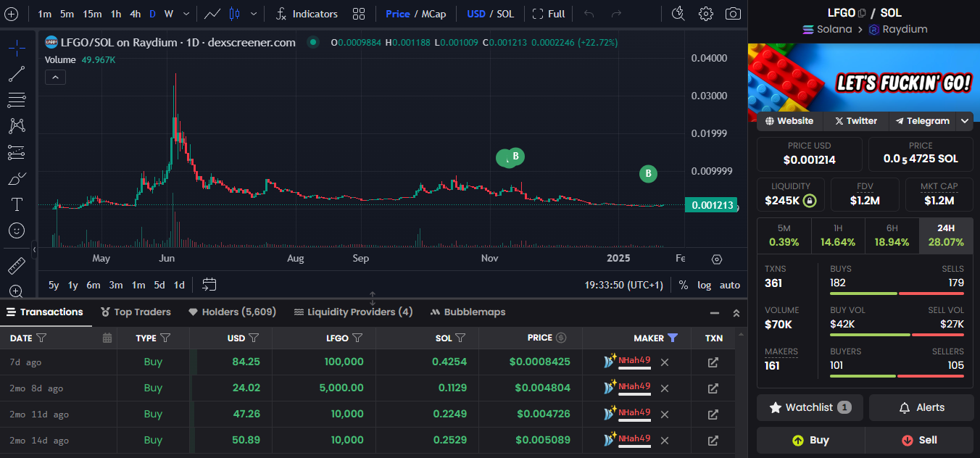980x458 pixels.
Task: Open chart axis settings gear at bottom right
Action: (717, 259)
